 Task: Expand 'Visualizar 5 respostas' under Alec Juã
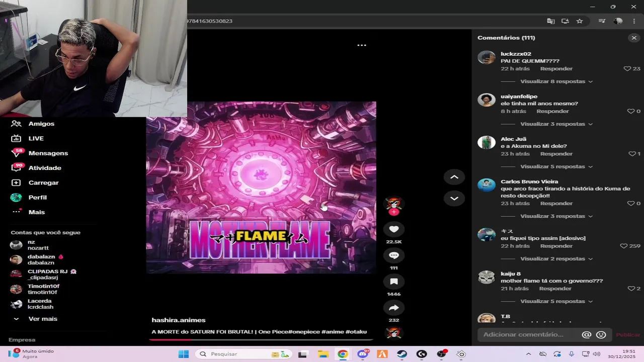coord(556,166)
